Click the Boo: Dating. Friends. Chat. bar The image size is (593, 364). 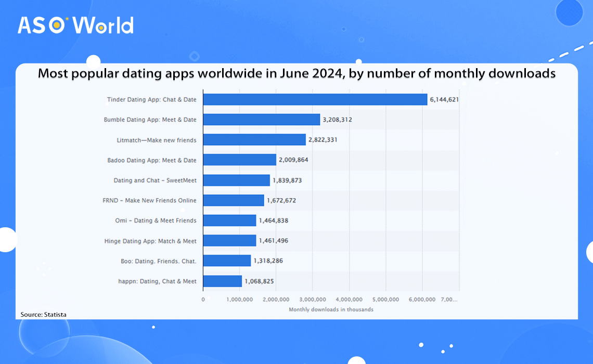pos(227,261)
